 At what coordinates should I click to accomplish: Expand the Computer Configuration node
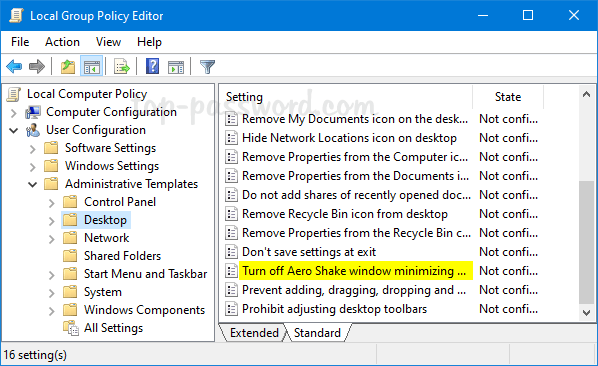[x=14, y=113]
